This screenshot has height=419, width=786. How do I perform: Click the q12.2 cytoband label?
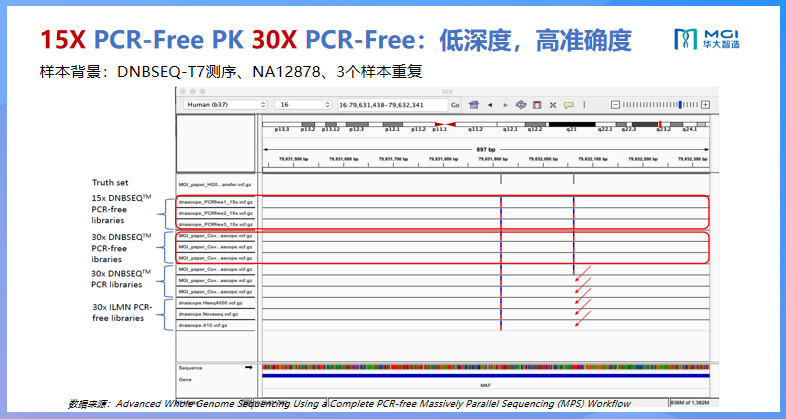pyautogui.click(x=535, y=129)
